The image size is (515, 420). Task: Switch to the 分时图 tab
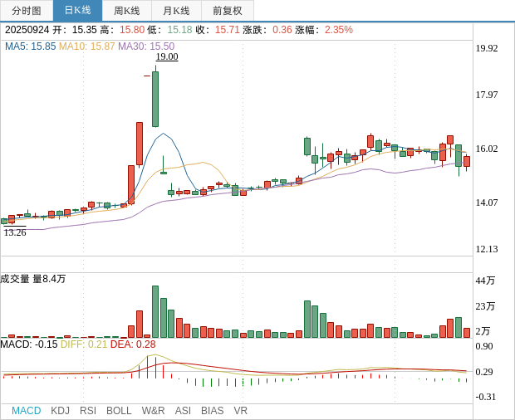click(27, 11)
